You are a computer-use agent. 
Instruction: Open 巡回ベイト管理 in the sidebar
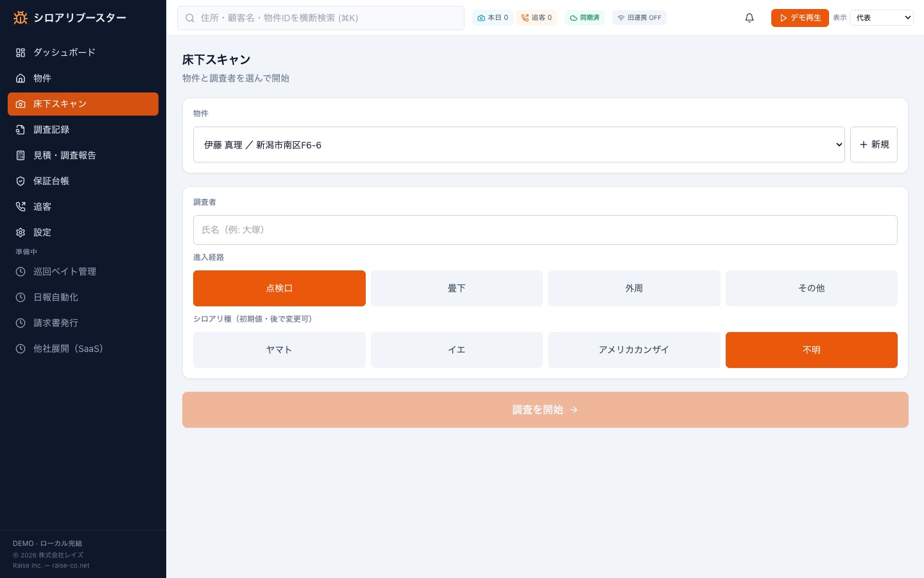(x=83, y=272)
